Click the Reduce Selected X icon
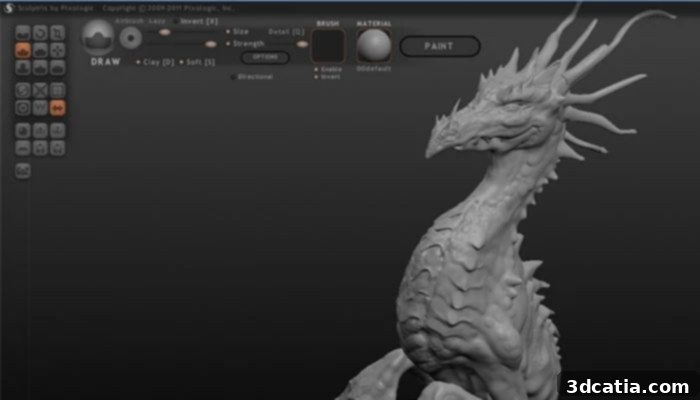This screenshot has height=400, width=700. click(40, 90)
